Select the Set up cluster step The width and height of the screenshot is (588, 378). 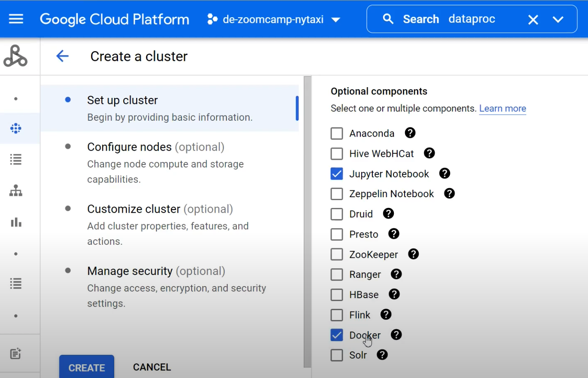pyautogui.click(x=170, y=108)
